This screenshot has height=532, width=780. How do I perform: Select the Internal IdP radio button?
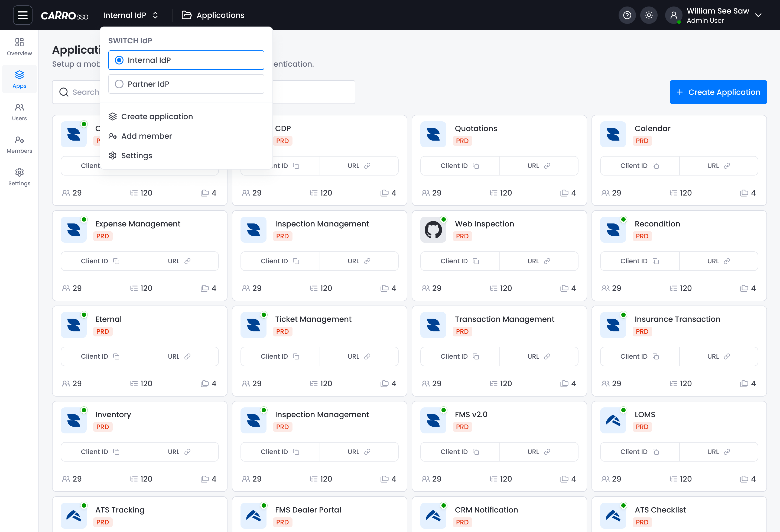tap(119, 60)
